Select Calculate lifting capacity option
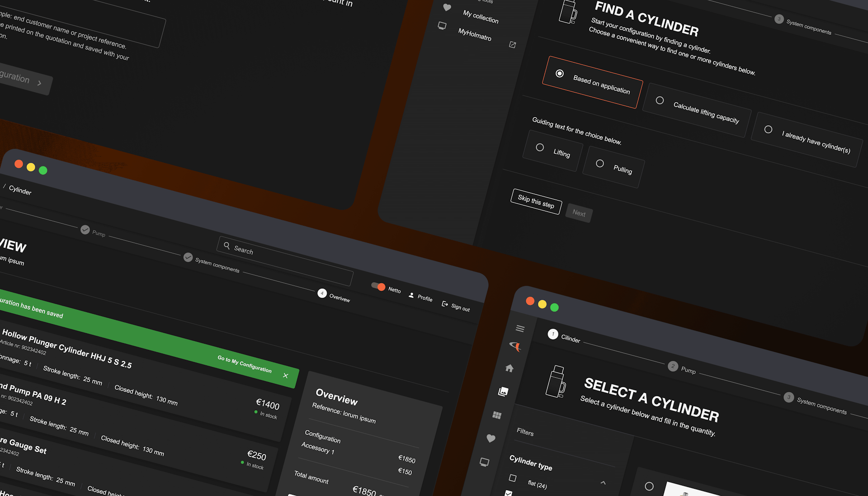The height and width of the screenshot is (496, 868). point(660,100)
